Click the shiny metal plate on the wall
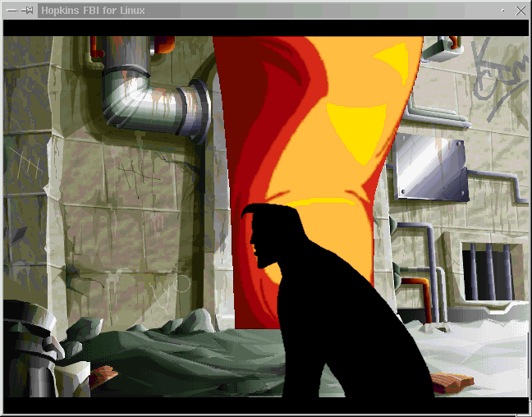The width and height of the screenshot is (532, 417). [431, 168]
